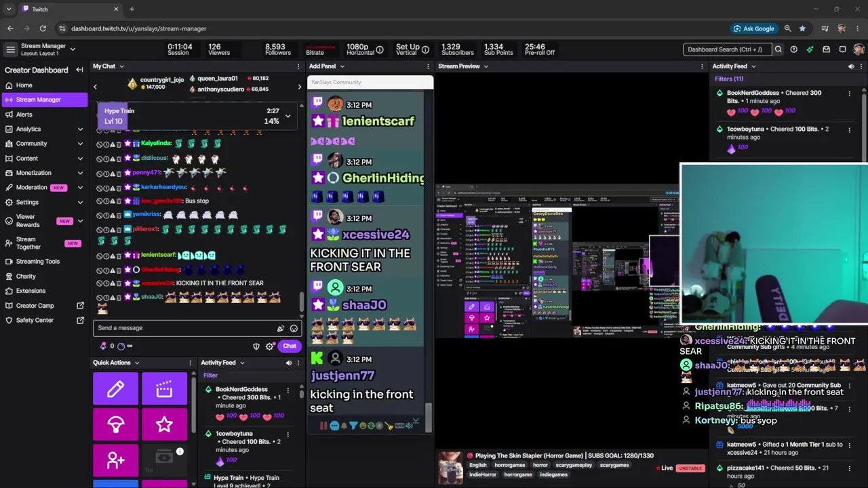868x488 pixels.
Task: Select Stream Manager in the sidebar
Action: 44,100
